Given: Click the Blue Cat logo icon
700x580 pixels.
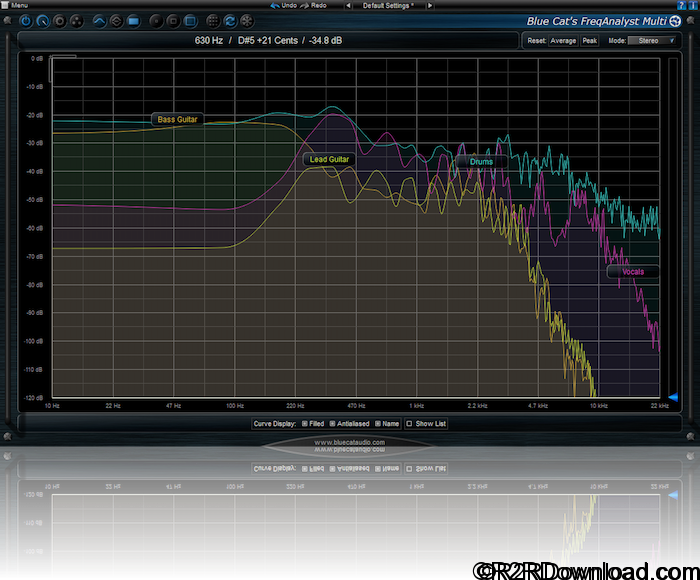Looking at the screenshot, I should [x=675, y=21].
